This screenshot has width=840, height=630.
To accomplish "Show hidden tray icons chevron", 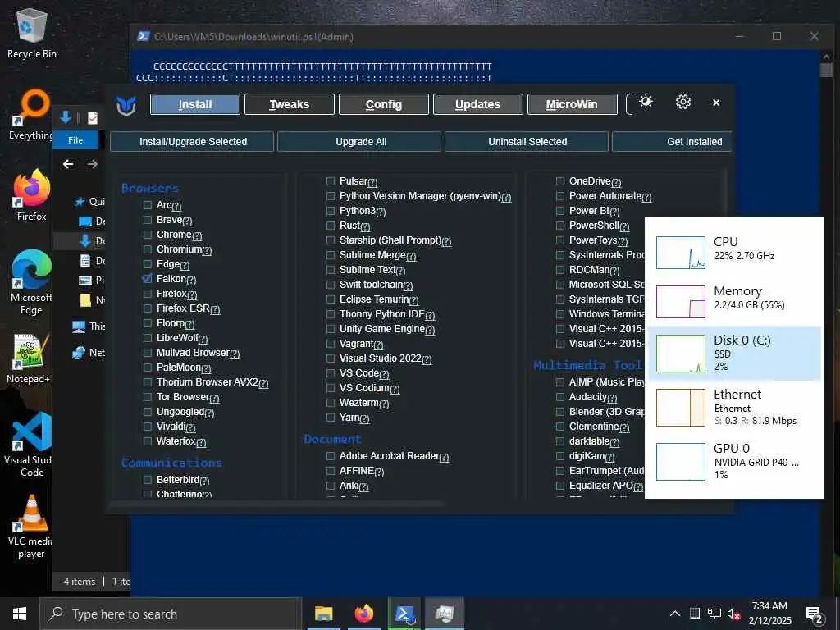I will (675, 614).
